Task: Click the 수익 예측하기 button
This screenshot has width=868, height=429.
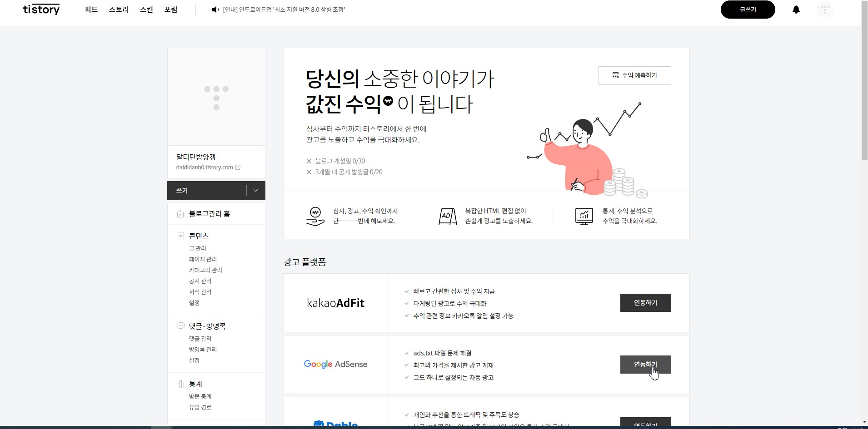Action: click(634, 75)
